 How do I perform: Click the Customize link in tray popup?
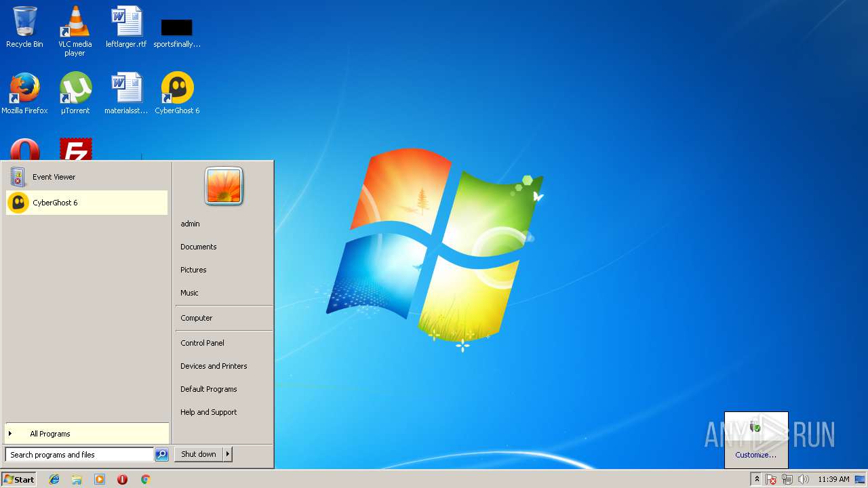[x=755, y=455]
